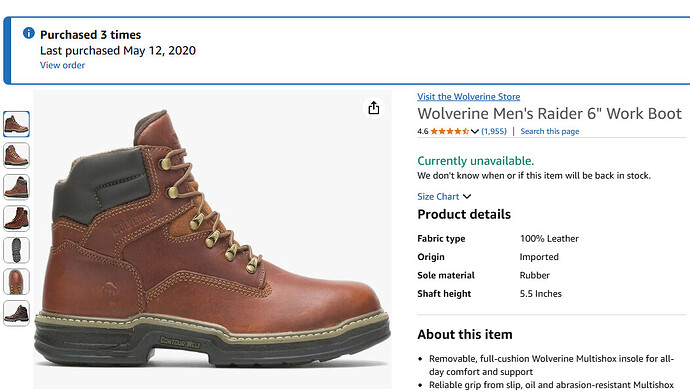
Task: Click the blue info icon beside Purchased 3 times
Action: click(x=29, y=33)
